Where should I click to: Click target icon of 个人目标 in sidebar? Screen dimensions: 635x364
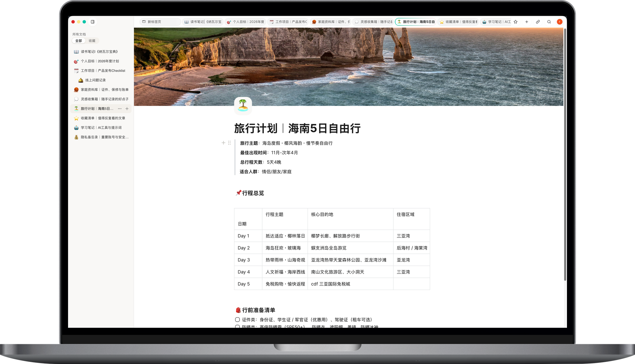click(76, 61)
